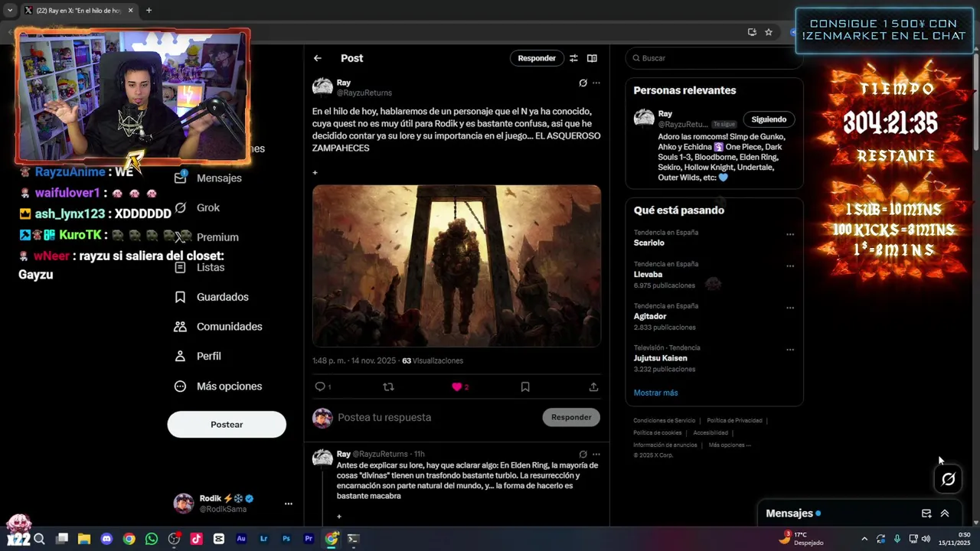Viewport: 980px width, 551px height.
Task: Open a new browser tab with plus button
Action: (149, 11)
